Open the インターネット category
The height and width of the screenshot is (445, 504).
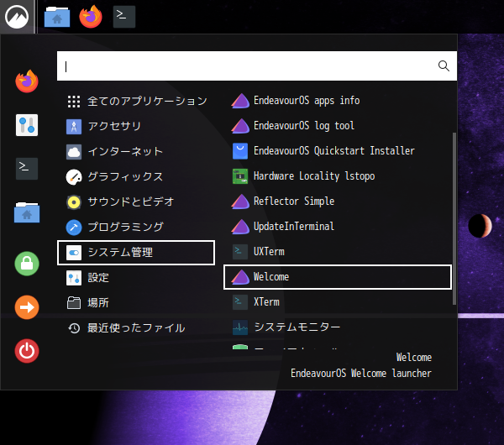pyautogui.click(x=136, y=152)
